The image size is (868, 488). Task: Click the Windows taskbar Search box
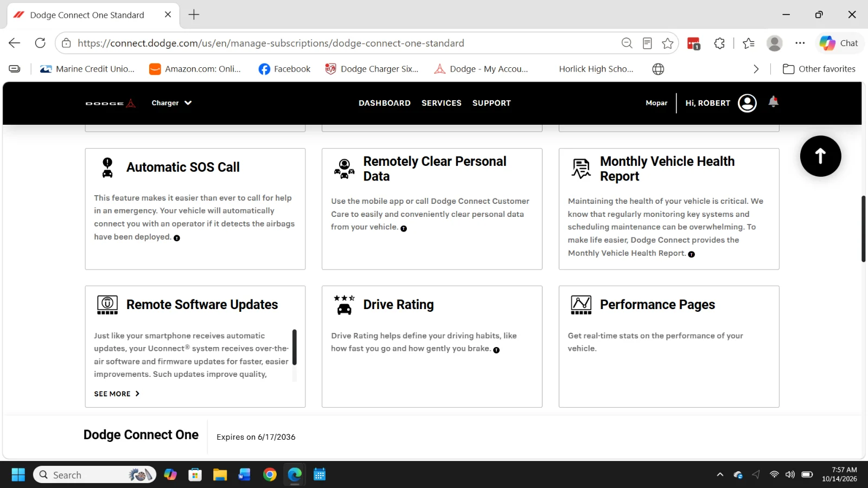tap(95, 475)
